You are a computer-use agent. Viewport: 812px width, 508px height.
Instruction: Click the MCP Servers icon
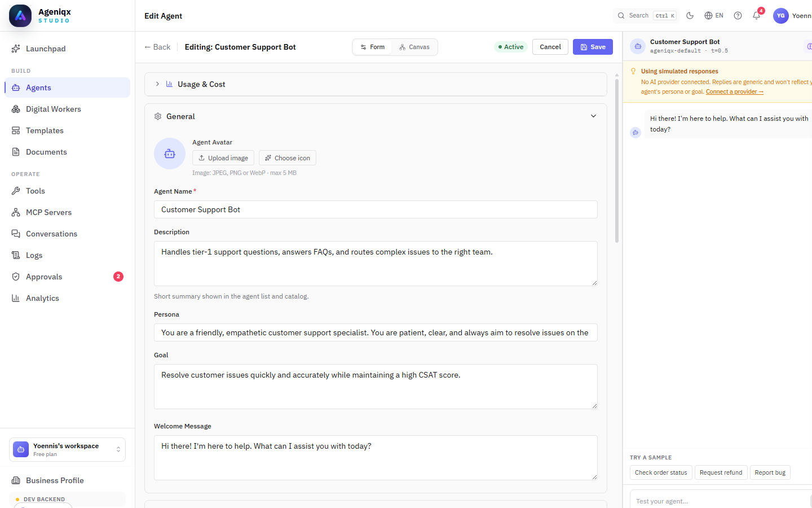point(16,212)
